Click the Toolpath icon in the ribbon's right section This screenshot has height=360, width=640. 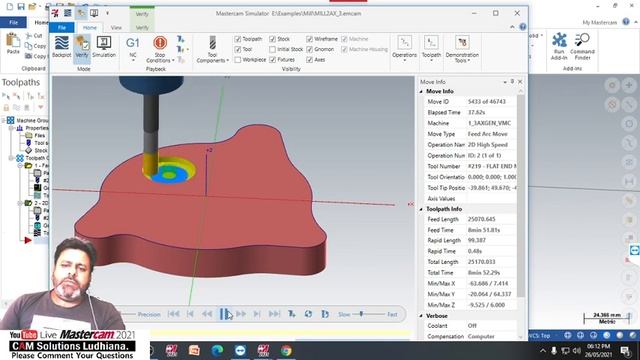tap(431, 42)
